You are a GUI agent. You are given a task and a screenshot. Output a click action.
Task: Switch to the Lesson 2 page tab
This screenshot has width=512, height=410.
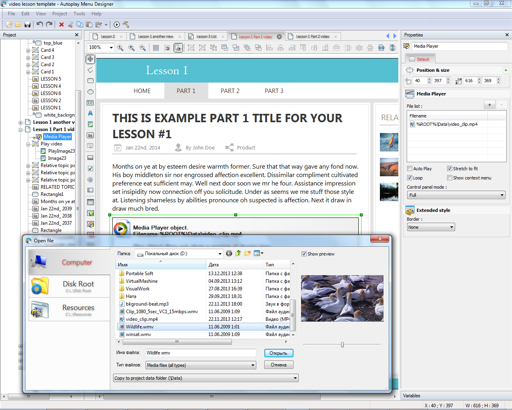click(107, 36)
